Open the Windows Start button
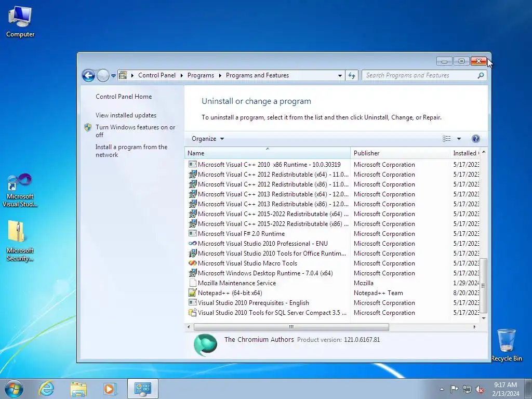 tap(14, 389)
